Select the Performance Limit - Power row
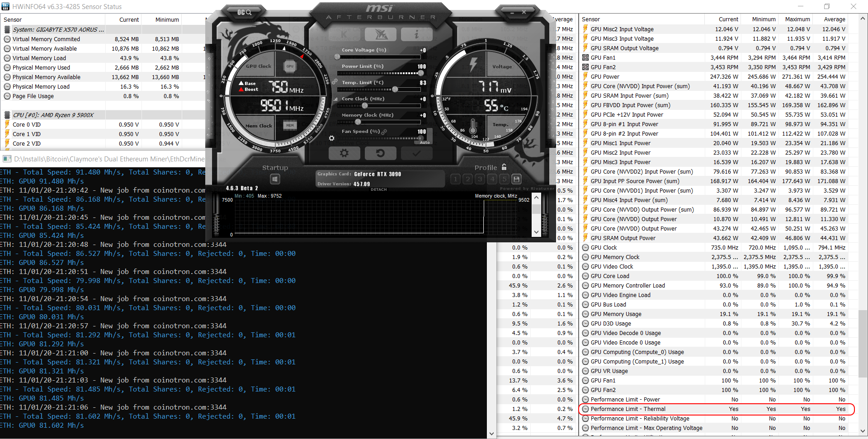This screenshot has height=439, width=868. click(713, 399)
